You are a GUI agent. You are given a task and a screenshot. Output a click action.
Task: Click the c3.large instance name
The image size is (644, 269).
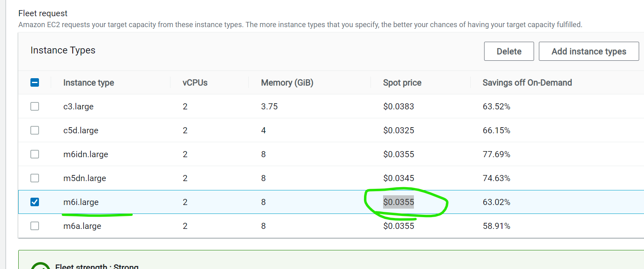click(78, 107)
